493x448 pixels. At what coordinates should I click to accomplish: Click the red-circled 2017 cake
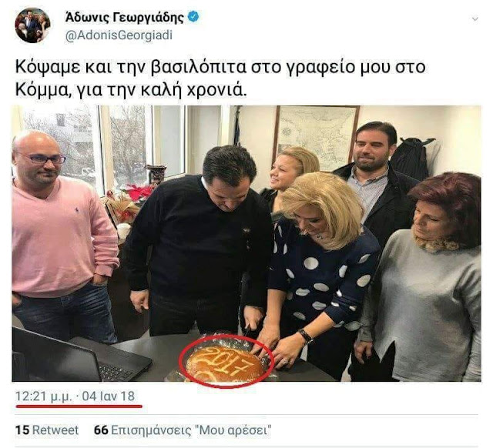(226, 361)
